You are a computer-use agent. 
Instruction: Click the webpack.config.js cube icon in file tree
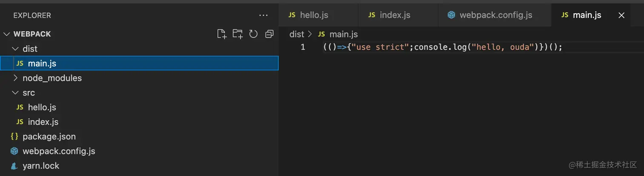tap(14, 151)
